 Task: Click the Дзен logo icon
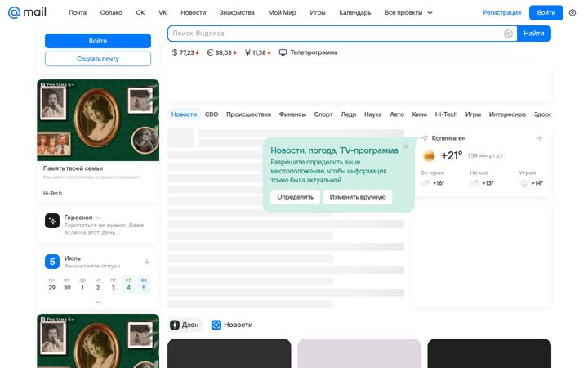175,325
